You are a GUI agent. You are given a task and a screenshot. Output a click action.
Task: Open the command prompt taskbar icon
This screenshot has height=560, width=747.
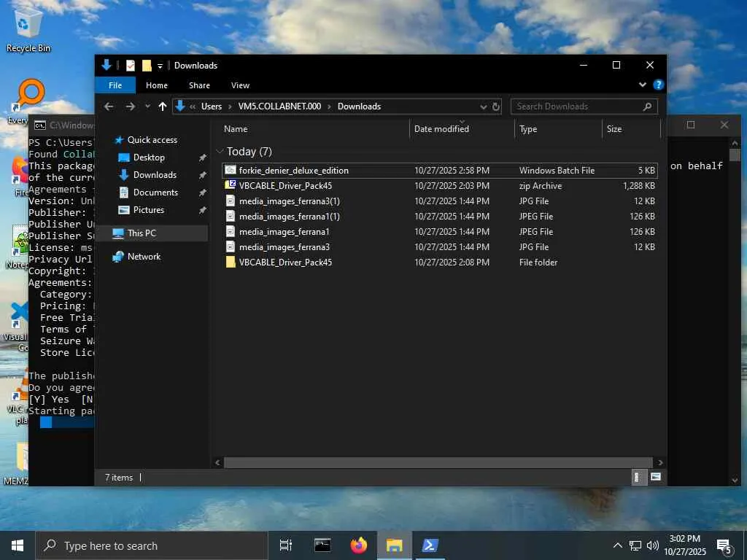point(322,545)
